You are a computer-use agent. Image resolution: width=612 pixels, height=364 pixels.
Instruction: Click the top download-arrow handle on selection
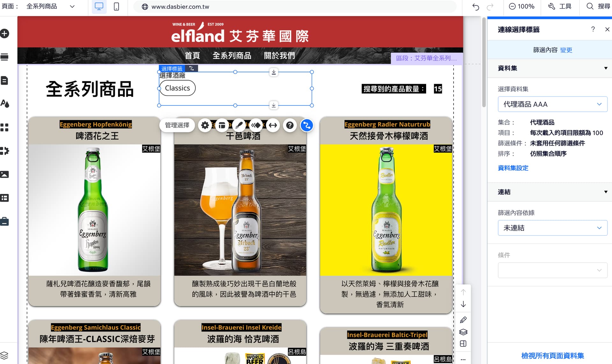coord(273,72)
